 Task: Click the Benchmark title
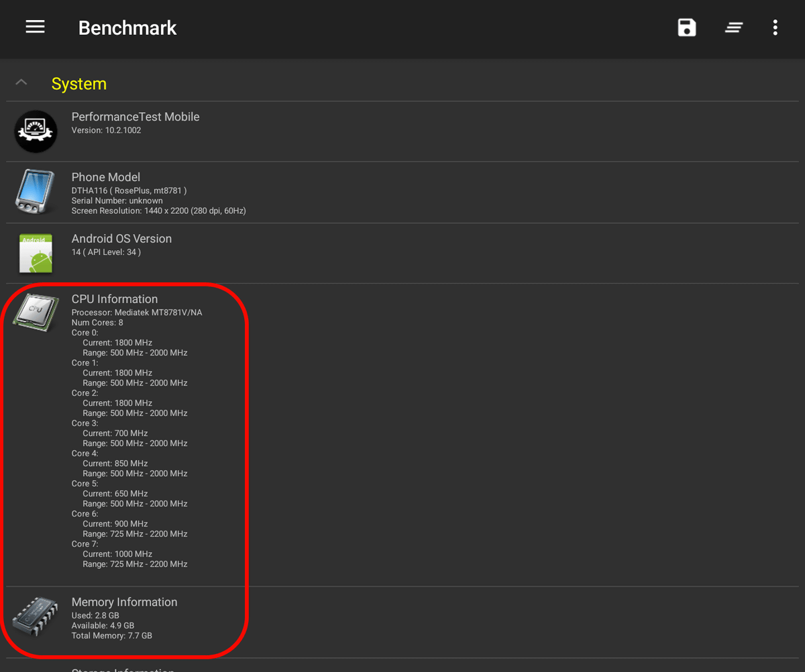click(x=127, y=27)
